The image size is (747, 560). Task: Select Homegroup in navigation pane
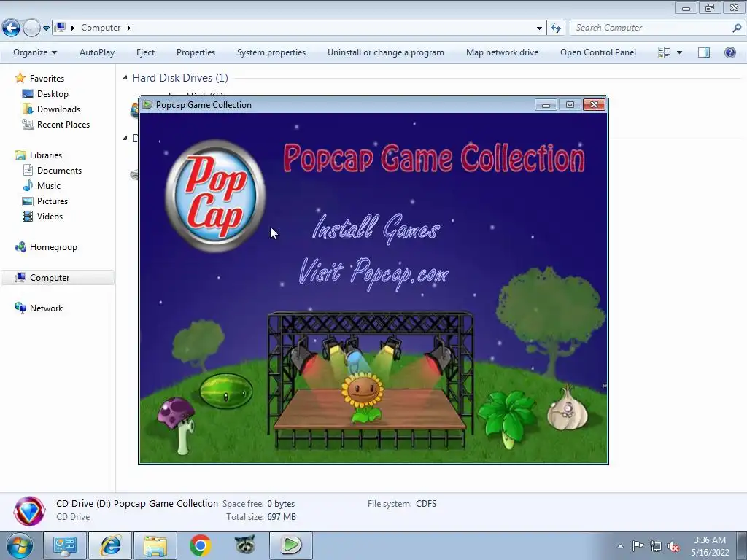pos(53,247)
